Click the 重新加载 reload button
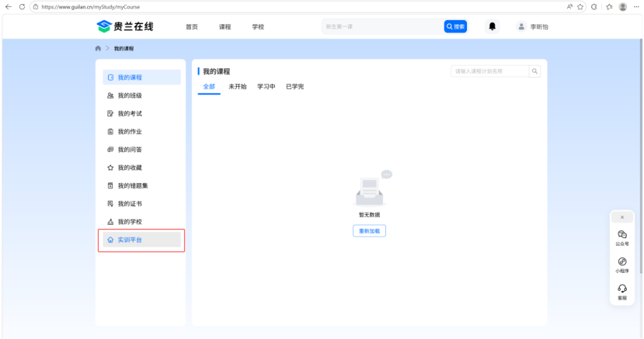Image resolution: width=644 pixels, height=339 pixels. coord(369,230)
